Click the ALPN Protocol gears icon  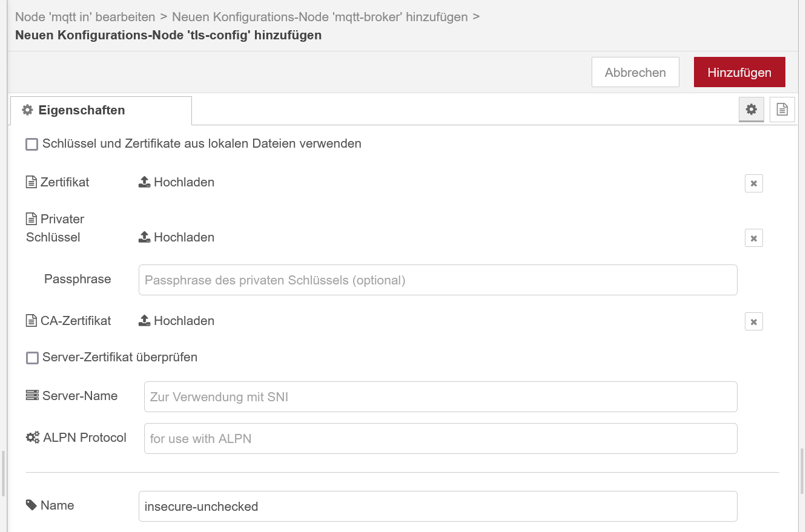point(31,436)
